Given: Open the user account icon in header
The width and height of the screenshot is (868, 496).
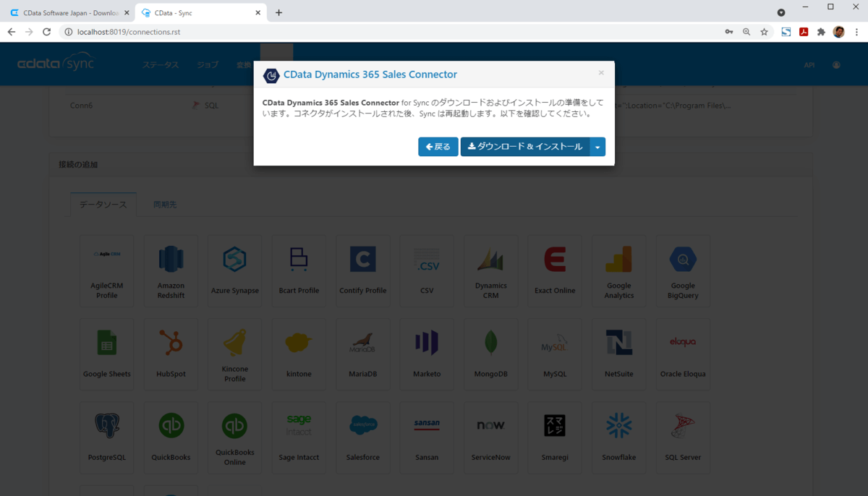Looking at the screenshot, I should [x=837, y=65].
